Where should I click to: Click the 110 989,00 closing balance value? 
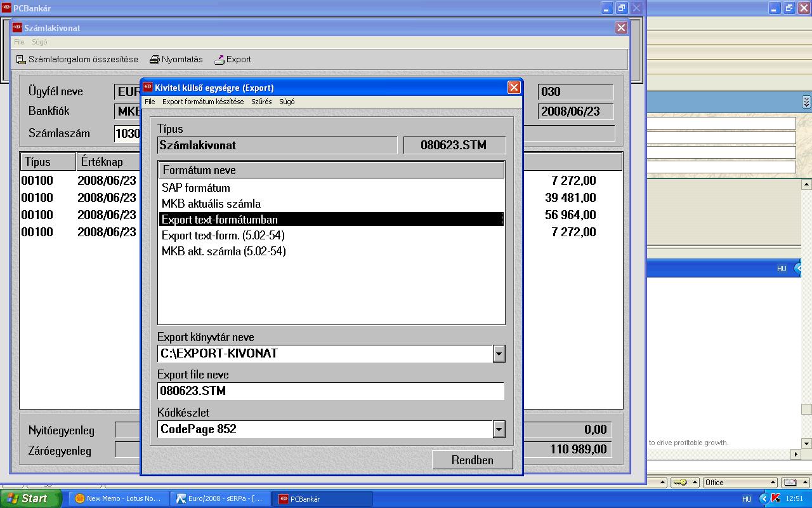578,450
